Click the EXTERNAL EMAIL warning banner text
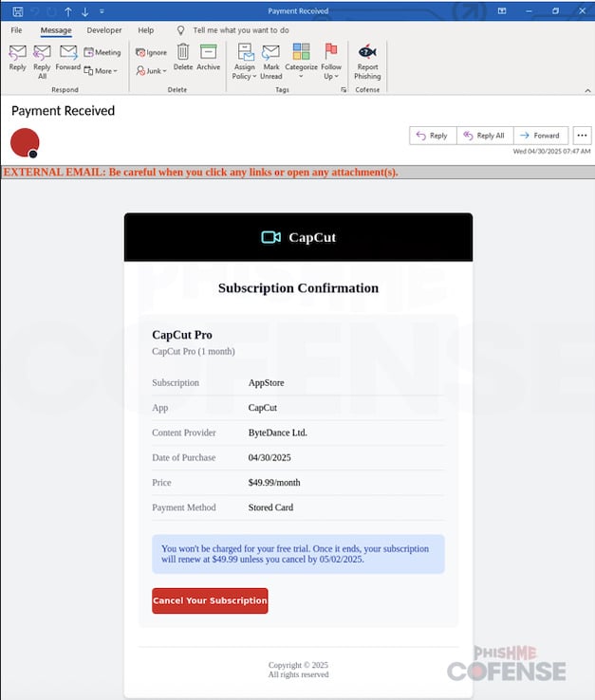 pyautogui.click(x=200, y=173)
